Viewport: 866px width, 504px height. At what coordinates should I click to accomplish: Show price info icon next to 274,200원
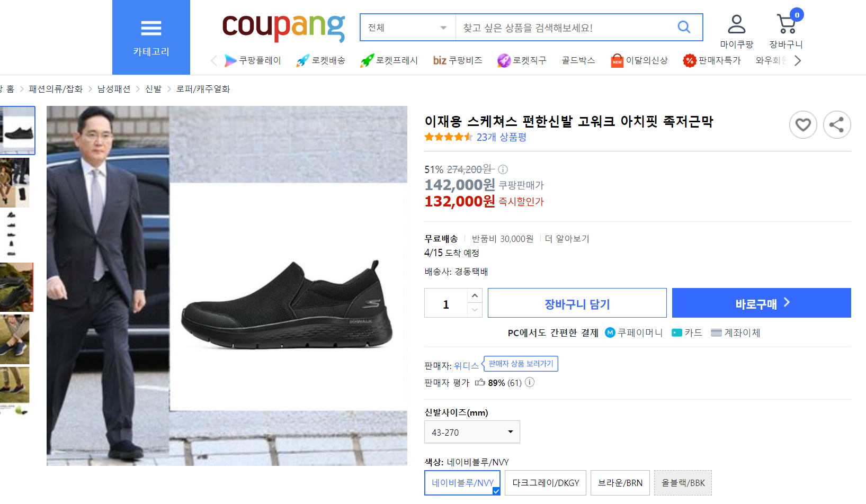click(503, 169)
